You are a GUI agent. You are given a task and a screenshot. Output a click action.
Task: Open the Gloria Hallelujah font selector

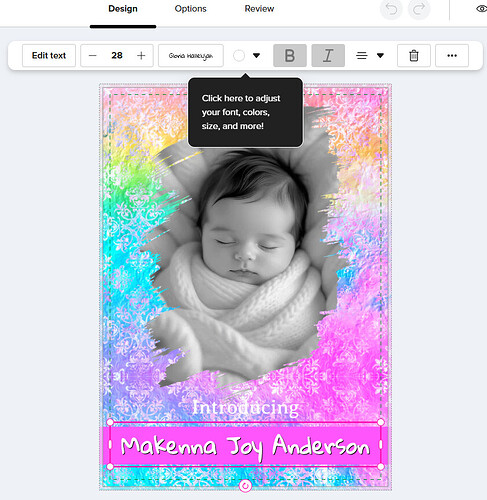click(x=191, y=56)
